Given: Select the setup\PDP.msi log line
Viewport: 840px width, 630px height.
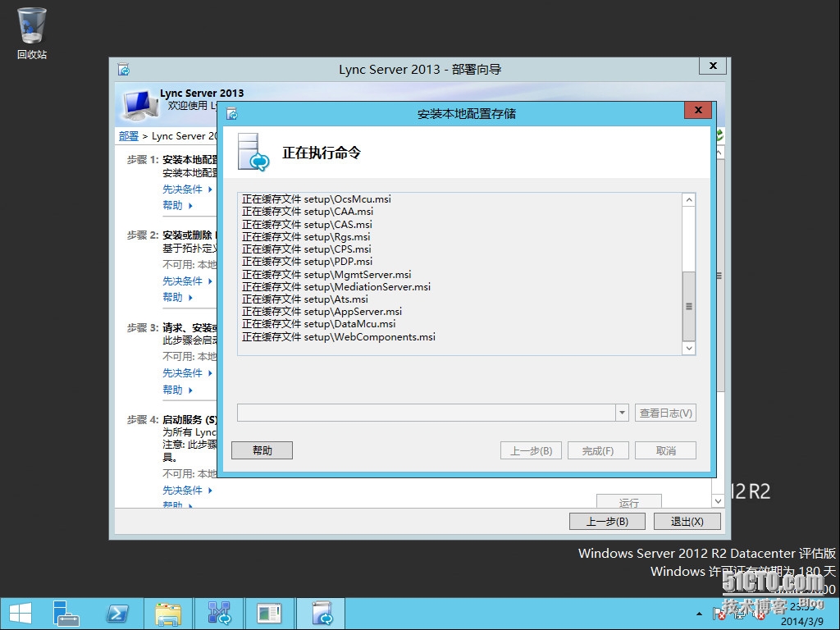Looking at the screenshot, I should click(x=307, y=262).
